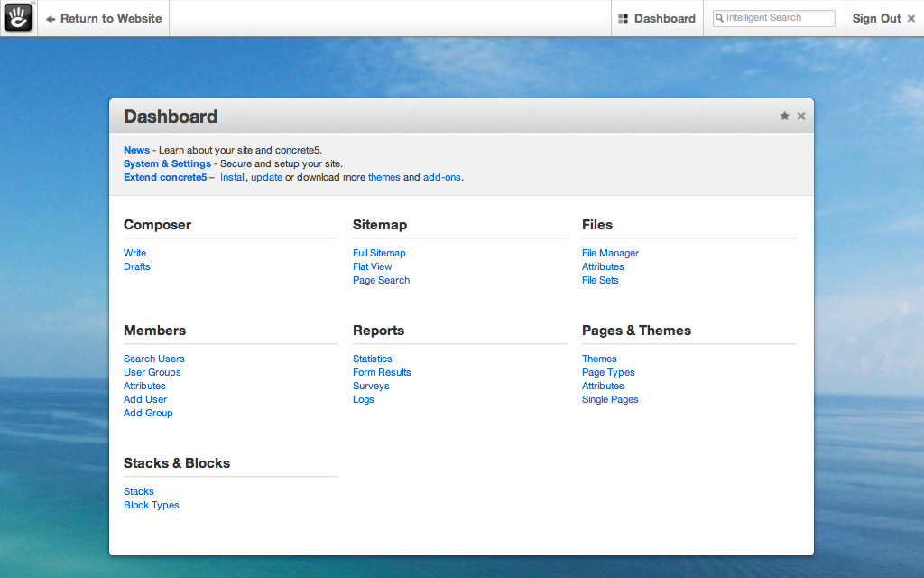This screenshot has width=924, height=578.
Task: Open Write under Composer
Action: pyautogui.click(x=134, y=253)
